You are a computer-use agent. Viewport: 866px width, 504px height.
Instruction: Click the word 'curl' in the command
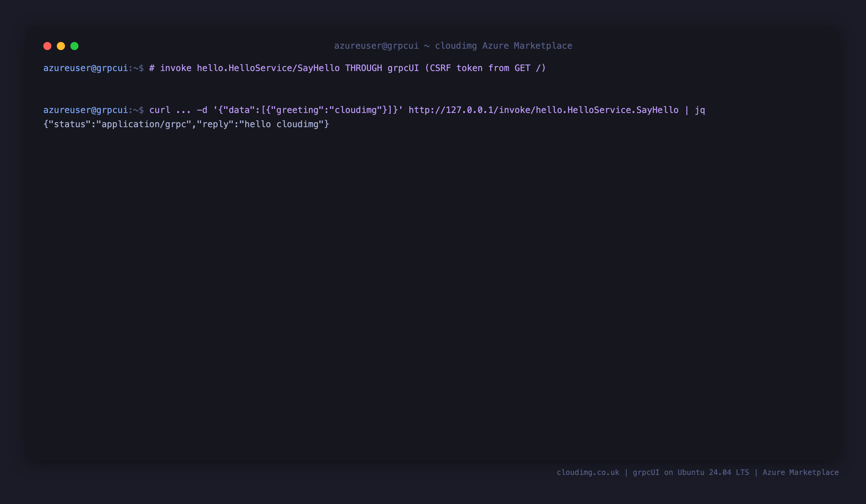160,110
